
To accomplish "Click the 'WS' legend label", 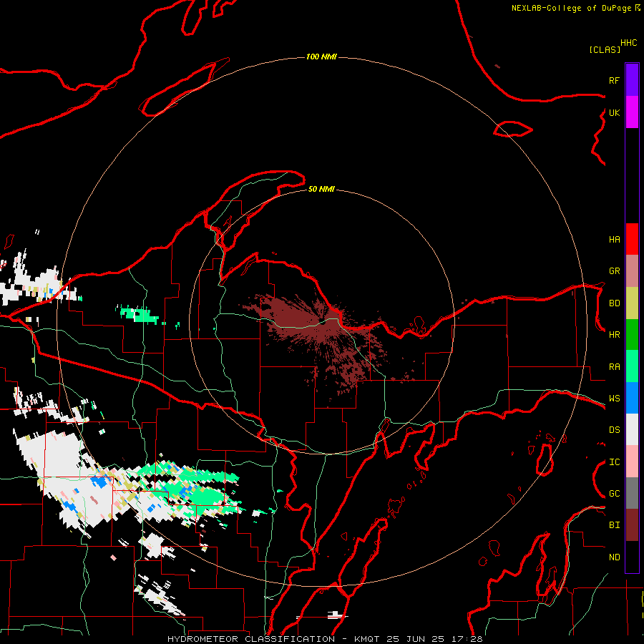I will coord(615,399).
